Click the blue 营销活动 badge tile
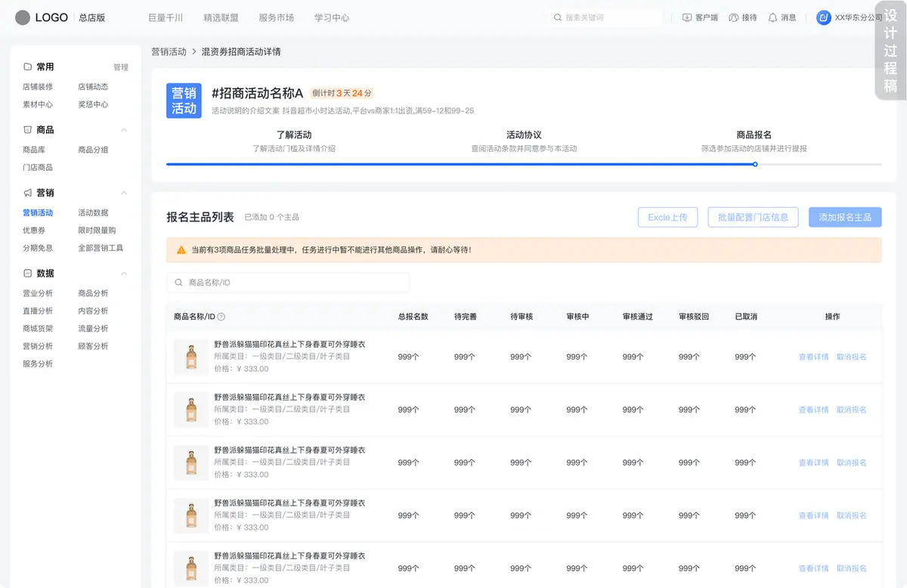Image resolution: width=907 pixels, height=588 pixels. coord(184,101)
